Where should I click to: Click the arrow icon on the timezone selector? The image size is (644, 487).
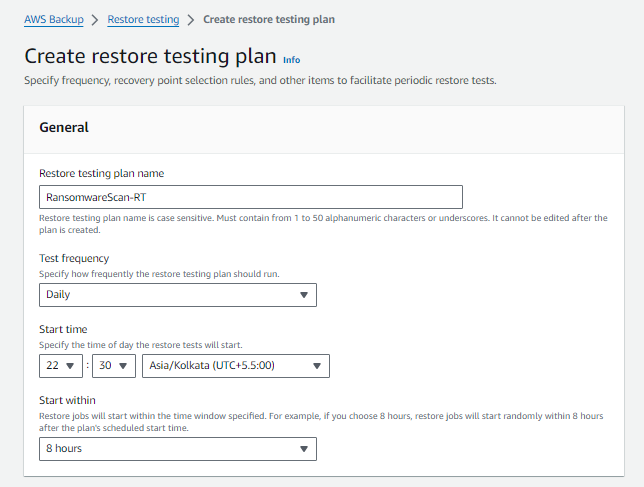317,366
